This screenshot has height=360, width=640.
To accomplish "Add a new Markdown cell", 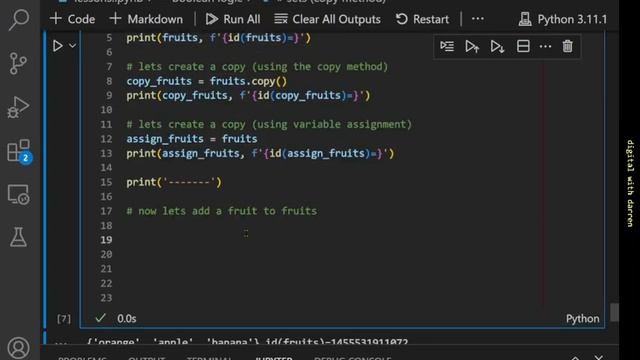I will (146, 19).
